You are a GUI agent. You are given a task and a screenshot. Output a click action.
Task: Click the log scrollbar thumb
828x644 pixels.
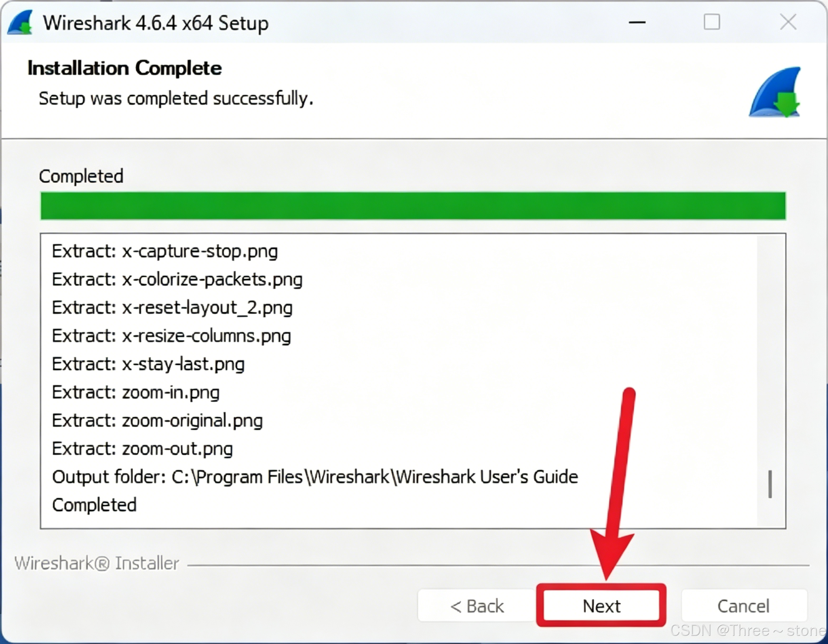(x=770, y=484)
